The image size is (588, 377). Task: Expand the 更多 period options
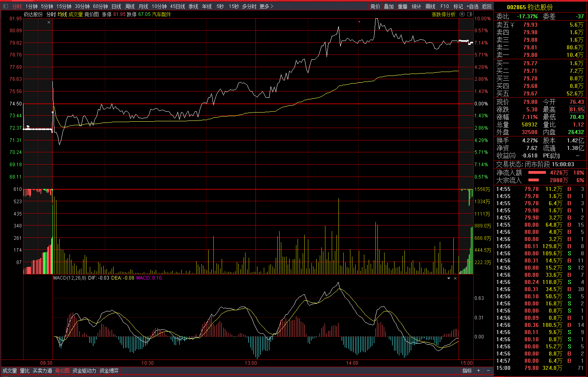266,6
